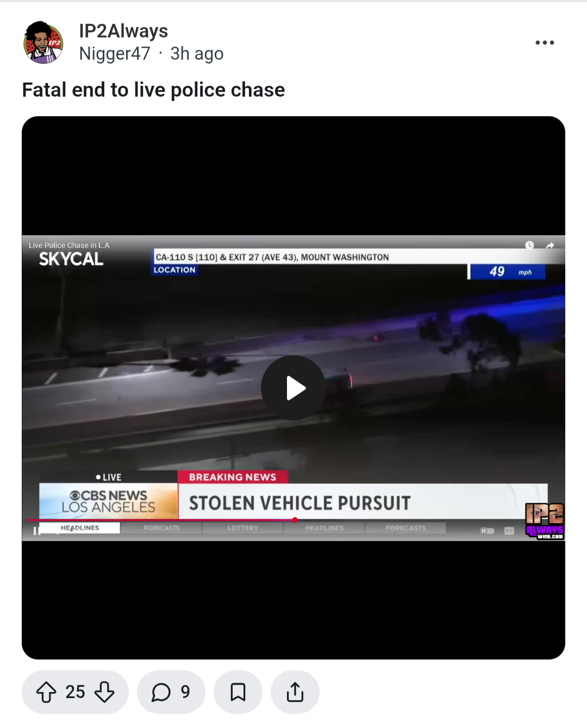Open the comments with speech bubble icon
Screen dimensions: 587x728
tap(171, 692)
